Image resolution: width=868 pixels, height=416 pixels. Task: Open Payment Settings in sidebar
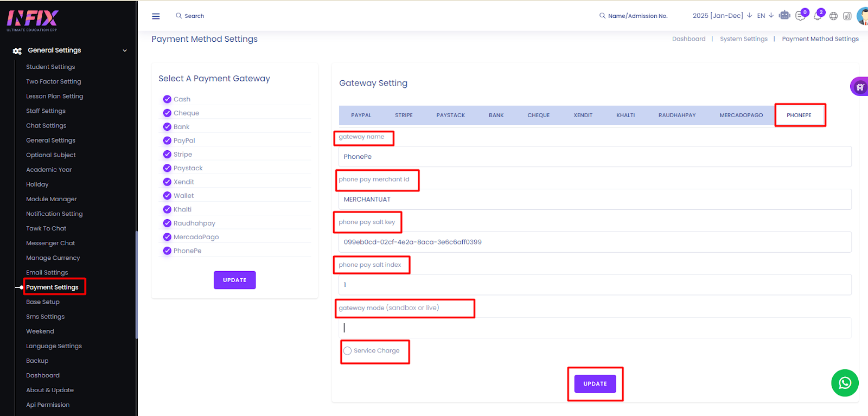pos(52,287)
